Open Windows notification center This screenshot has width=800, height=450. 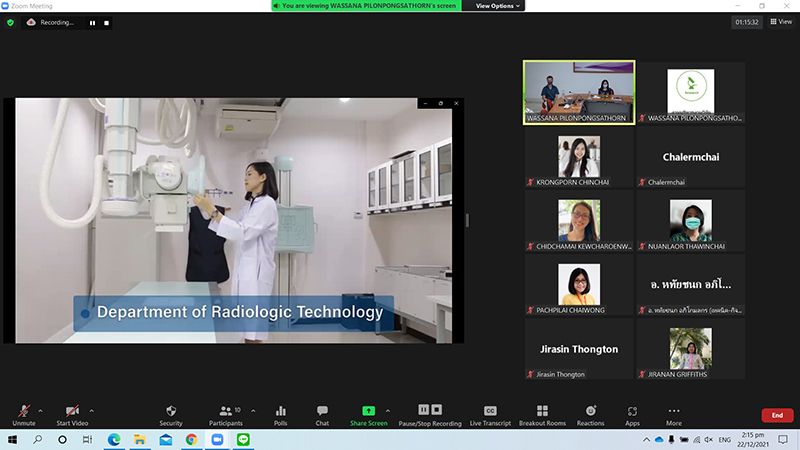click(783, 439)
